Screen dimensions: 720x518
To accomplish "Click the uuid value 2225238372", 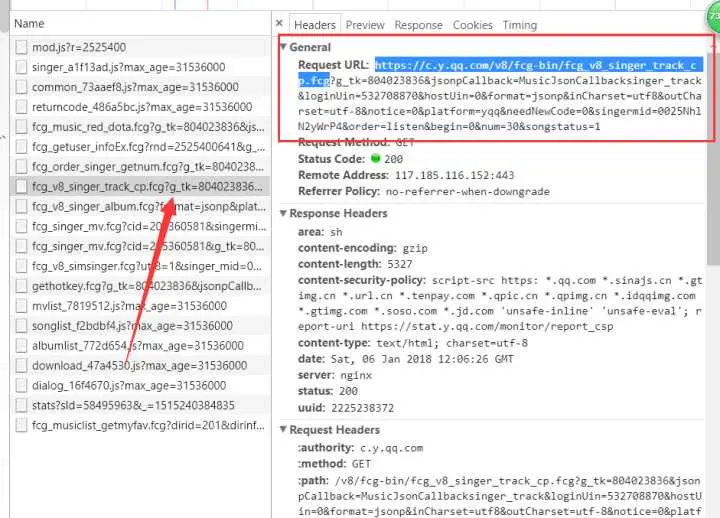I will pos(362,408).
